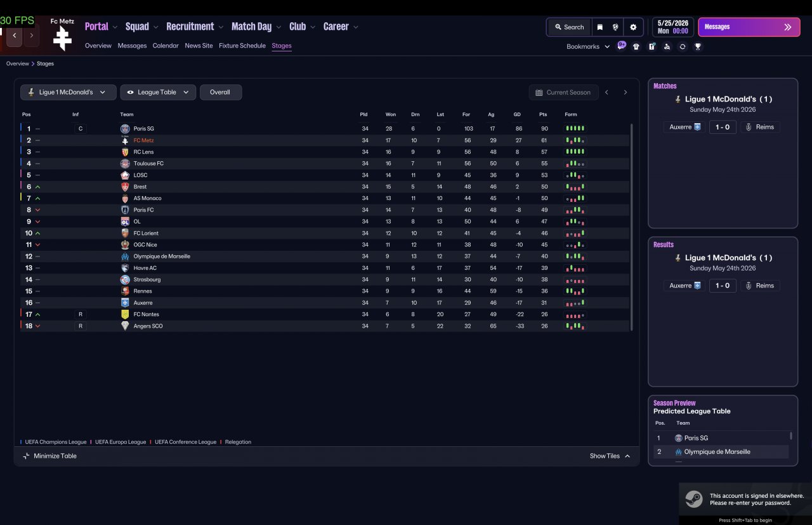Open the globe world icon in top bar
This screenshot has width=812, height=525.
tap(615, 27)
